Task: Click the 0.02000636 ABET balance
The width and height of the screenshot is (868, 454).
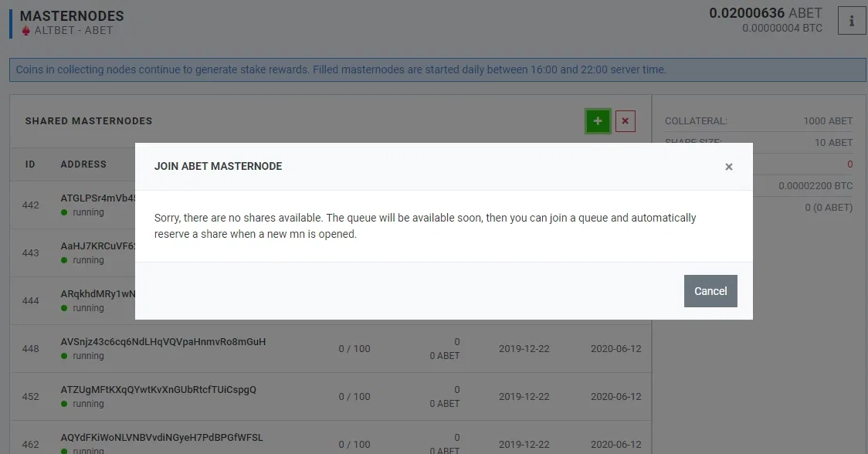Action: pos(765,12)
